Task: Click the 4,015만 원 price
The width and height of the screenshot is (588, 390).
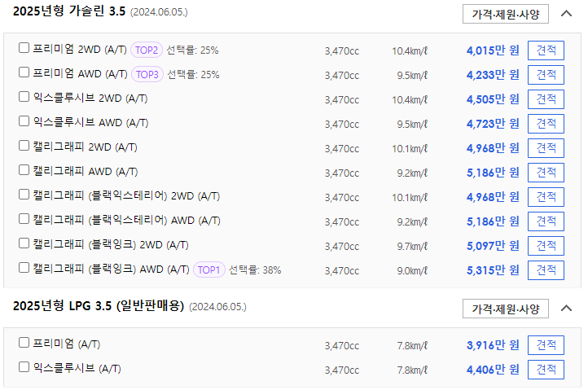Action: point(493,50)
